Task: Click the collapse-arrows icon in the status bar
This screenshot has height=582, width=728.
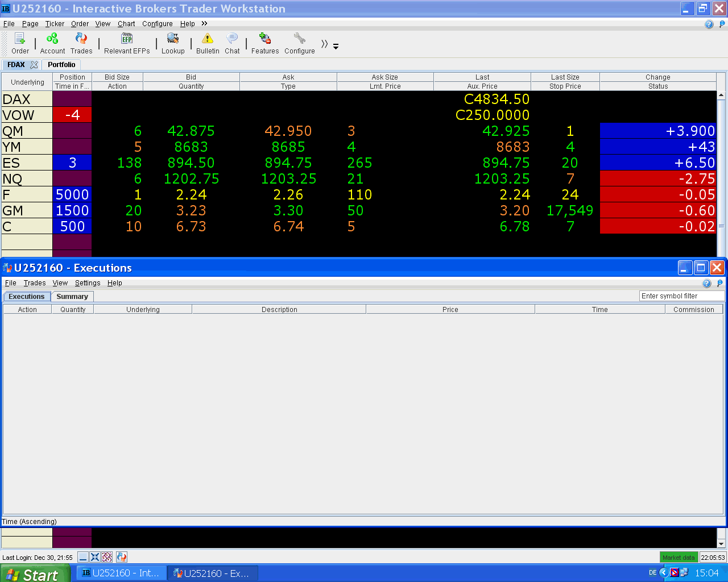Action: coord(95,557)
